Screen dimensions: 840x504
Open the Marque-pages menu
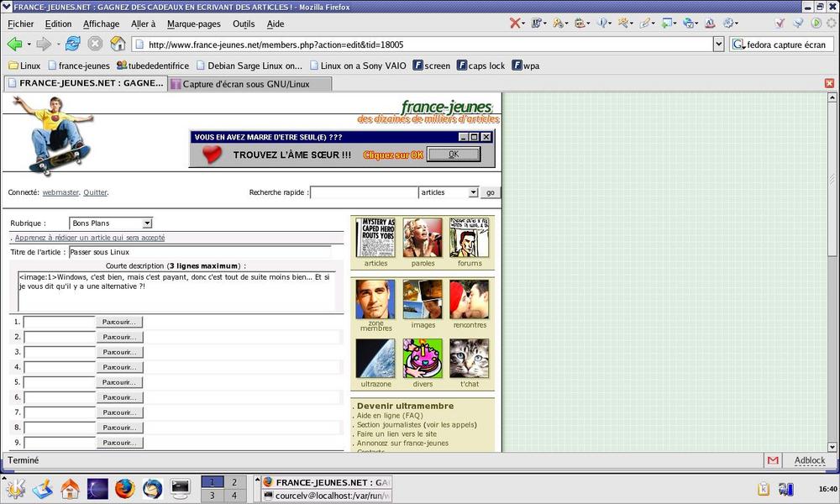pos(194,24)
